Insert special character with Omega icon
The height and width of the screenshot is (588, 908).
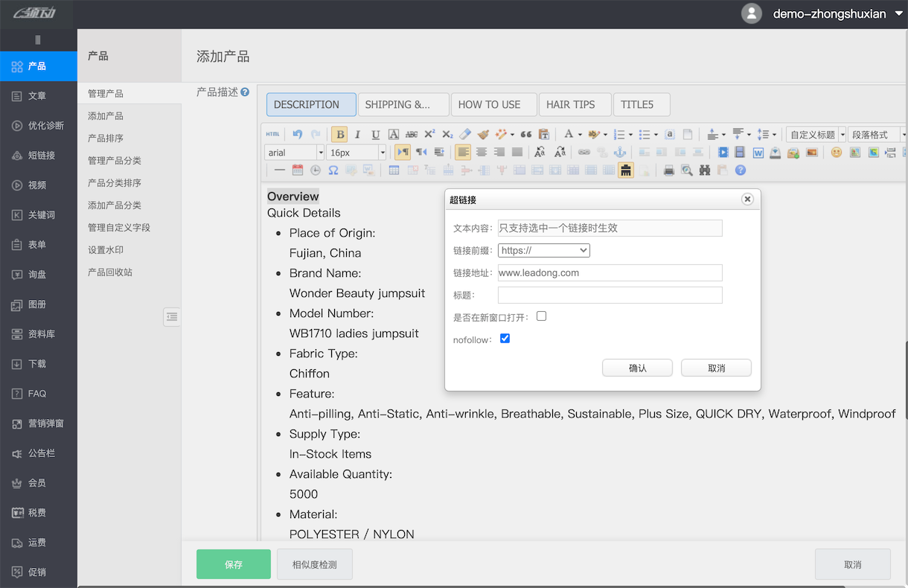(333, 170)
